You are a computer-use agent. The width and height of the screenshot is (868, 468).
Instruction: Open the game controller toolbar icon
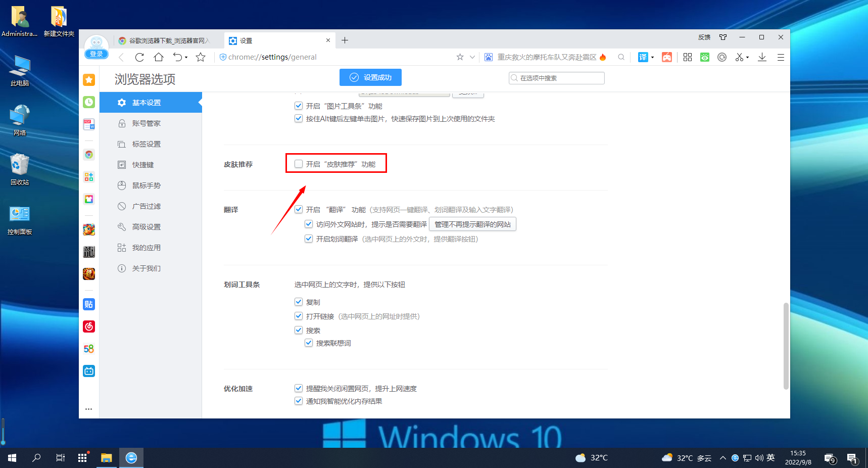coord(667,57)
